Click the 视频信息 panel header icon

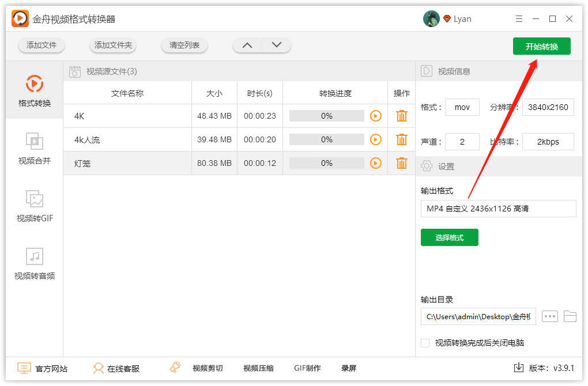coord(427,71)
